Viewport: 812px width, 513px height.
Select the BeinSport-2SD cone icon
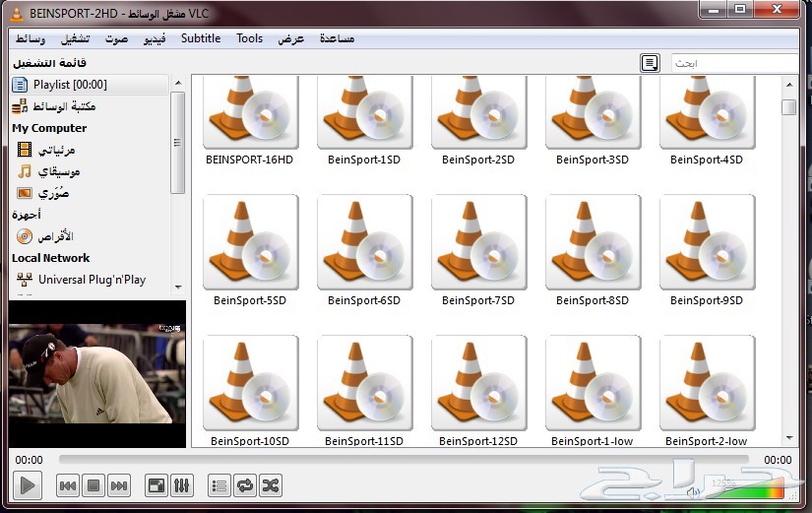tap(479, 112)
